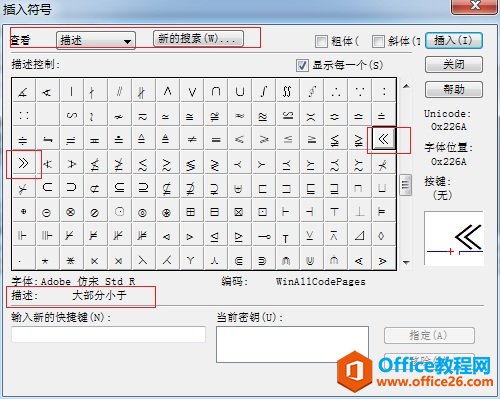This screenshot has height=399, width=500.
Task: Click the 大部分小于 description text
Action: 99,295
